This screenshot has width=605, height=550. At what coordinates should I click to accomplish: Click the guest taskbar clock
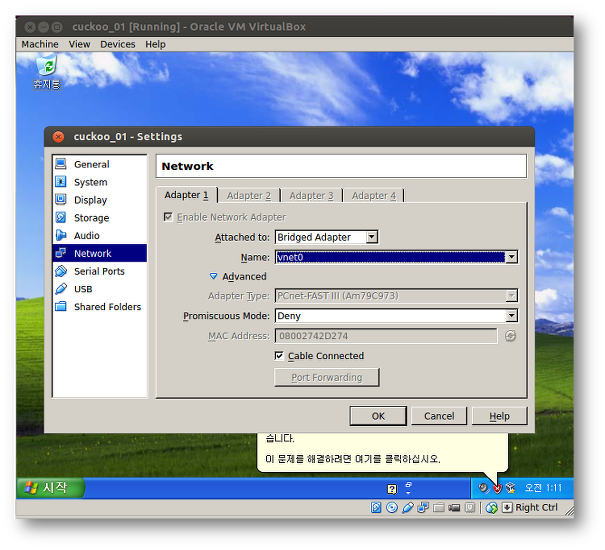coord(543,488)
